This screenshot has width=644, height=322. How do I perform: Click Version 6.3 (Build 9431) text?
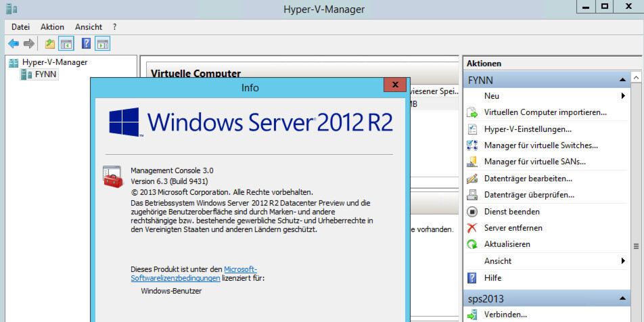(x=169, y=181)
